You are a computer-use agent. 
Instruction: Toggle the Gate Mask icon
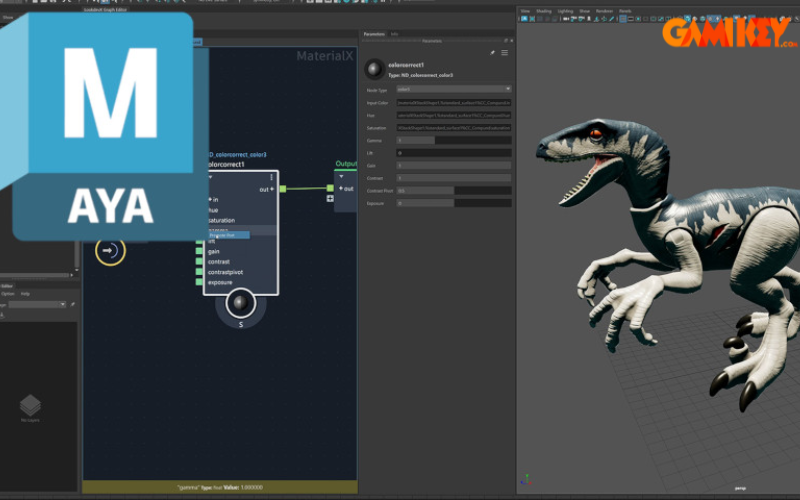click(x=645, y=19)
